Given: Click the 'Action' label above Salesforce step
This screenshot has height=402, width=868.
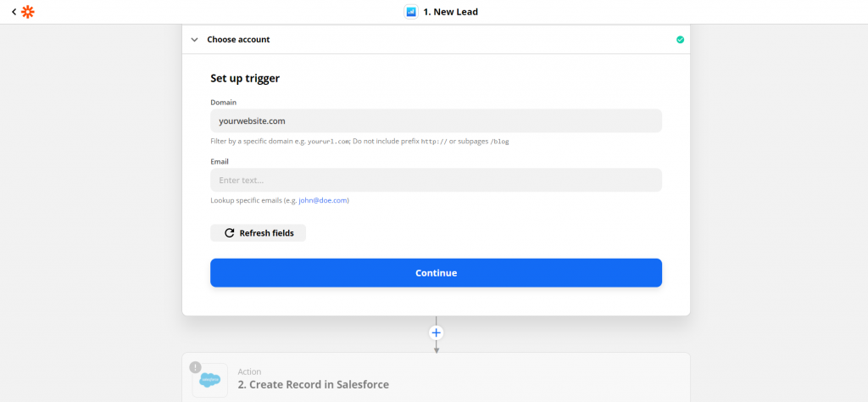Looking at the screenshot, I should tap(250, 371).
